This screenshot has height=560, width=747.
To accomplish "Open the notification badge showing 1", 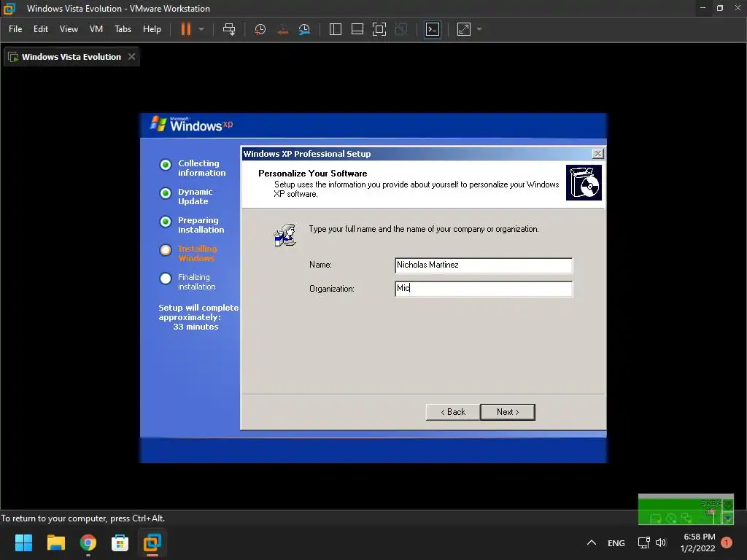I will [x=727, y=542].
